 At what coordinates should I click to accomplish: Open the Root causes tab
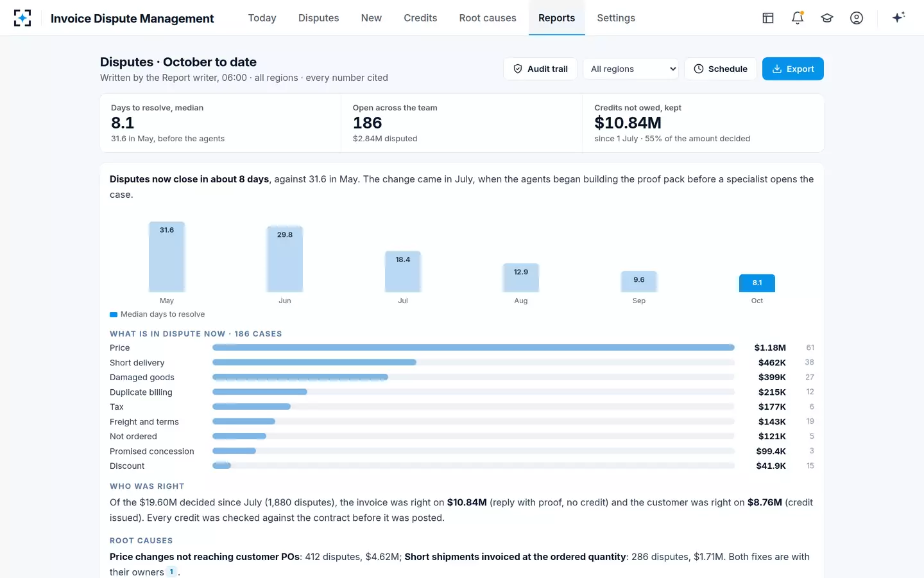488,18
